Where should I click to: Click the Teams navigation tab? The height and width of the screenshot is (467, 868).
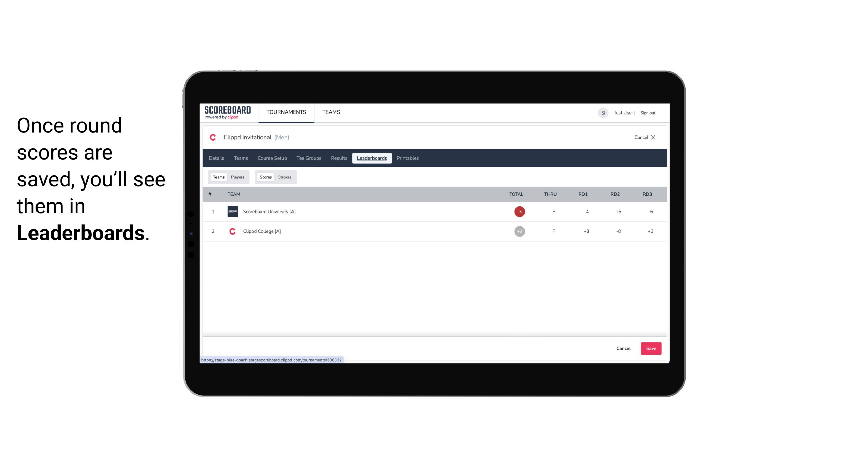coord(241,158)
